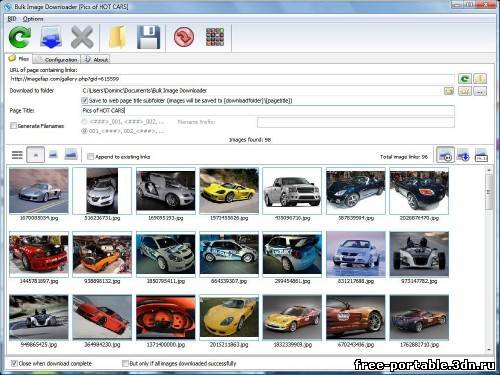The image size is (500, 375).
Task: Select yellow sports car thumbnail in the first row
Action: click(229, 191)
